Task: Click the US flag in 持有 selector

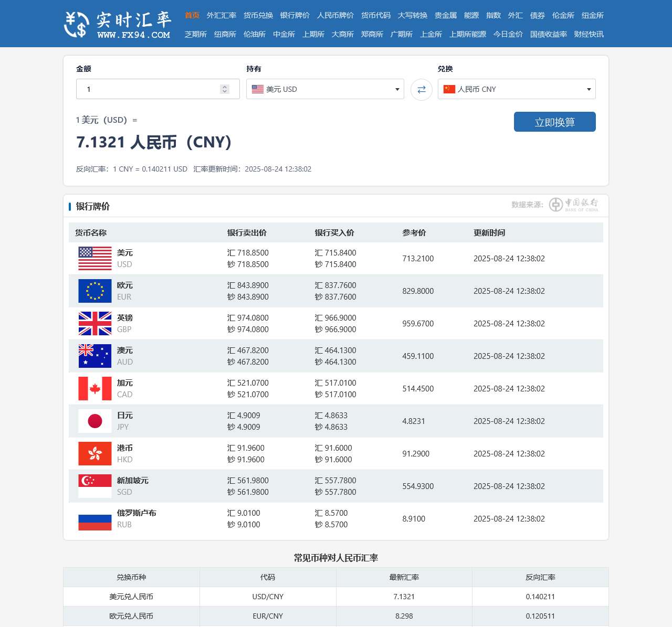Action: pyautogui.click(x=257, y=89)
